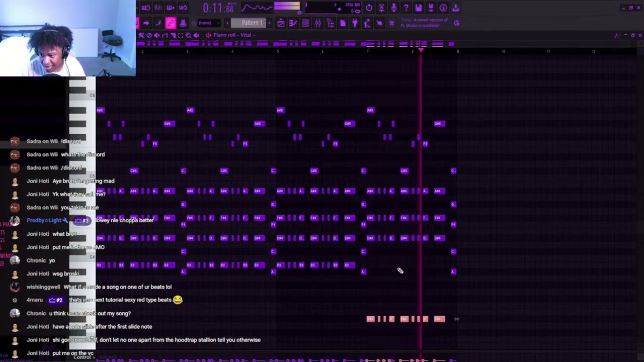Toggle the loop recording icon
The width and height of the screenshot is (644, 362).
pyautogui.click(x=183, y=8)
